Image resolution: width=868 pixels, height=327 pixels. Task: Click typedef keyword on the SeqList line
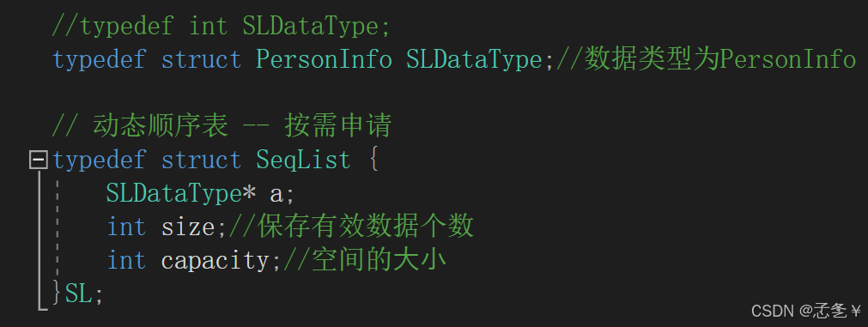click(100, 160)
